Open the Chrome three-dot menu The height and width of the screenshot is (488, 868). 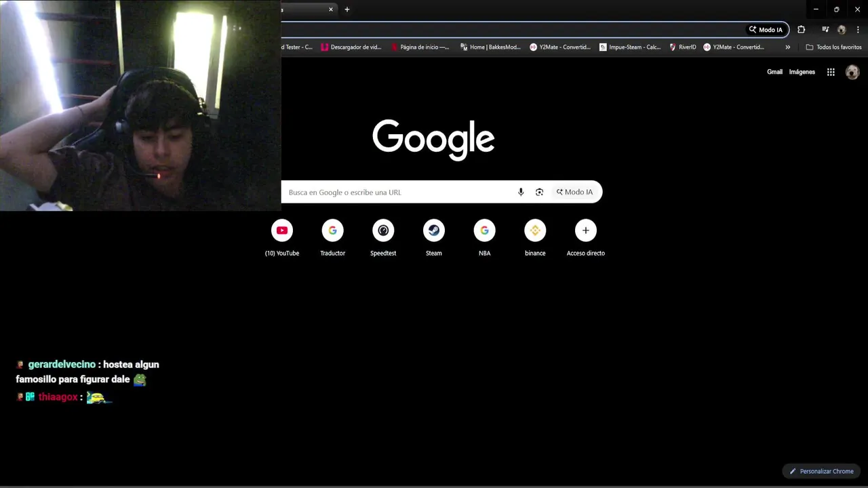pyautogui.click(x=858, y=30)
